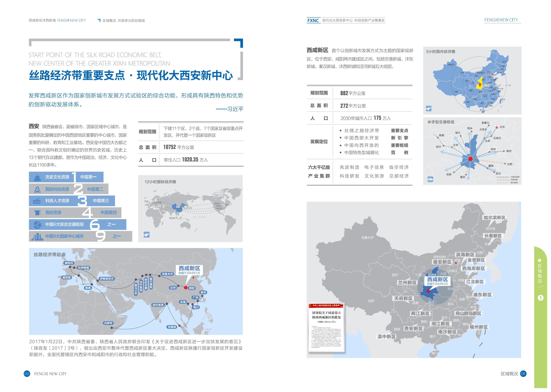This screenshot has height=392, width=551.
Task: Click the 区域概况 green side tab
Action: click(540, 317)
